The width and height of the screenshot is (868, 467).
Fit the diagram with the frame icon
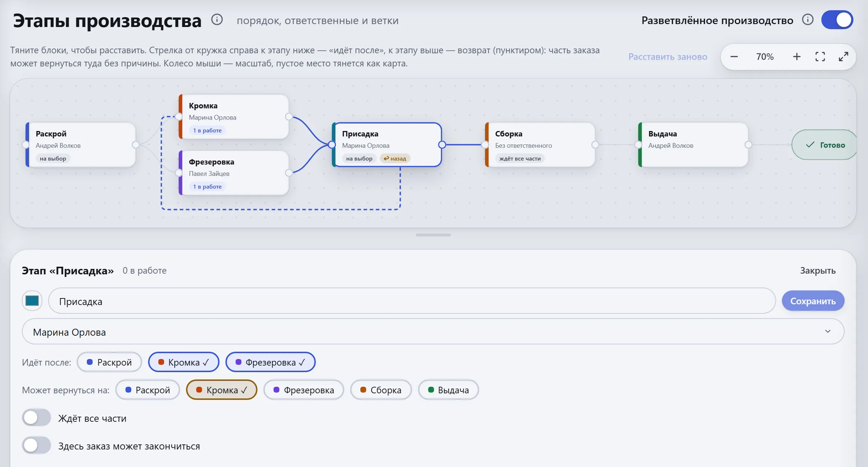click(820, 57)
